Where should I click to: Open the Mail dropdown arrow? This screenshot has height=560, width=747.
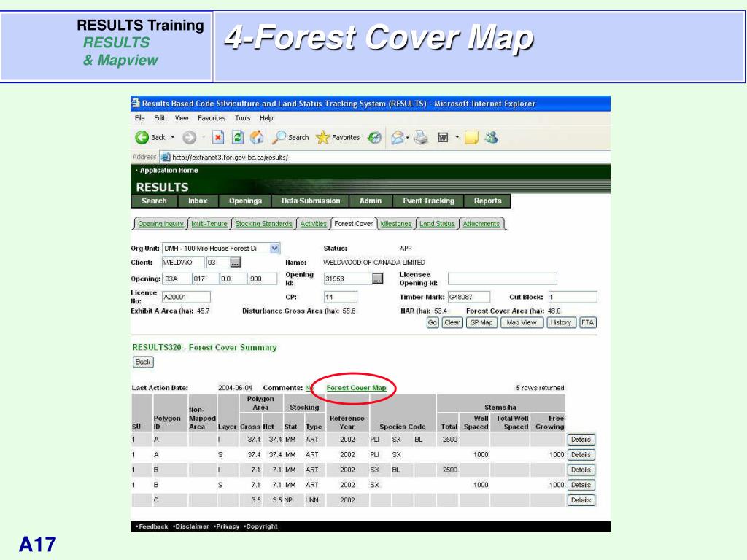point(408,138)
